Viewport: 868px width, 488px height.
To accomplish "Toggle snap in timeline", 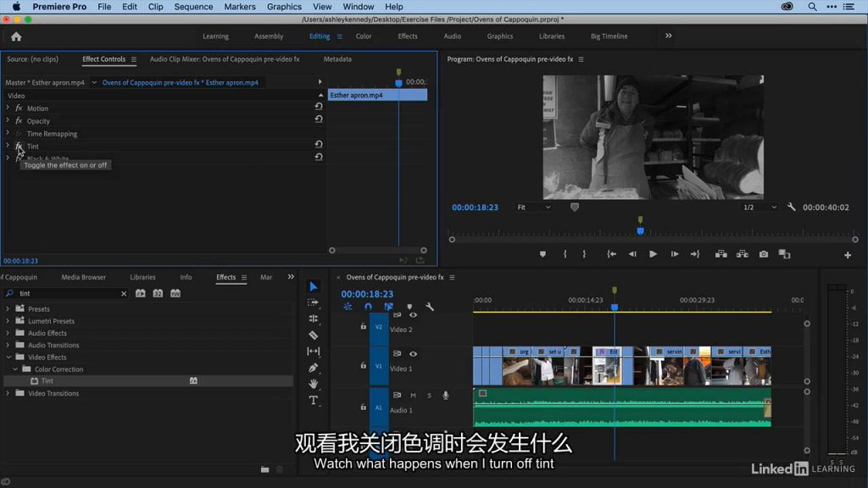I will pyautogui.click(x=368, y=307).
